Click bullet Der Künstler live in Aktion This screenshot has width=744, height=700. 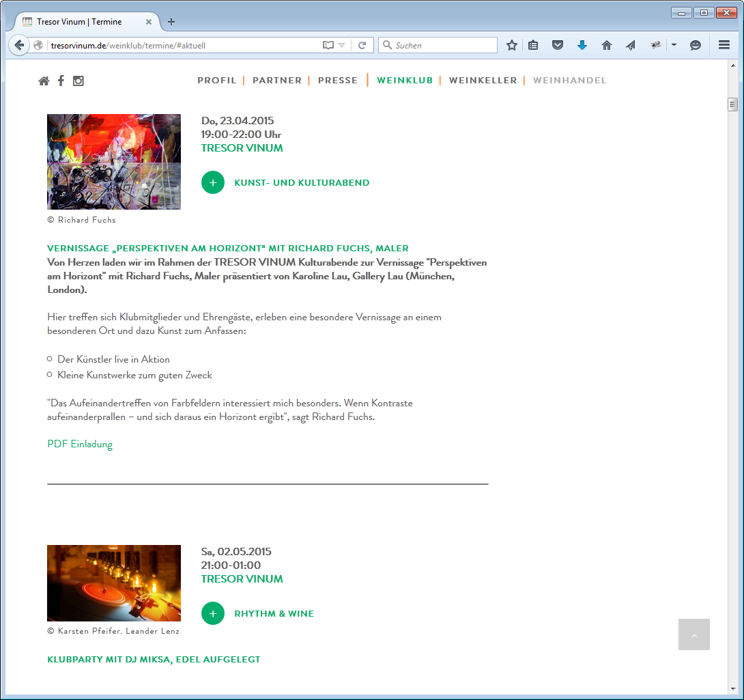point(113,359)
